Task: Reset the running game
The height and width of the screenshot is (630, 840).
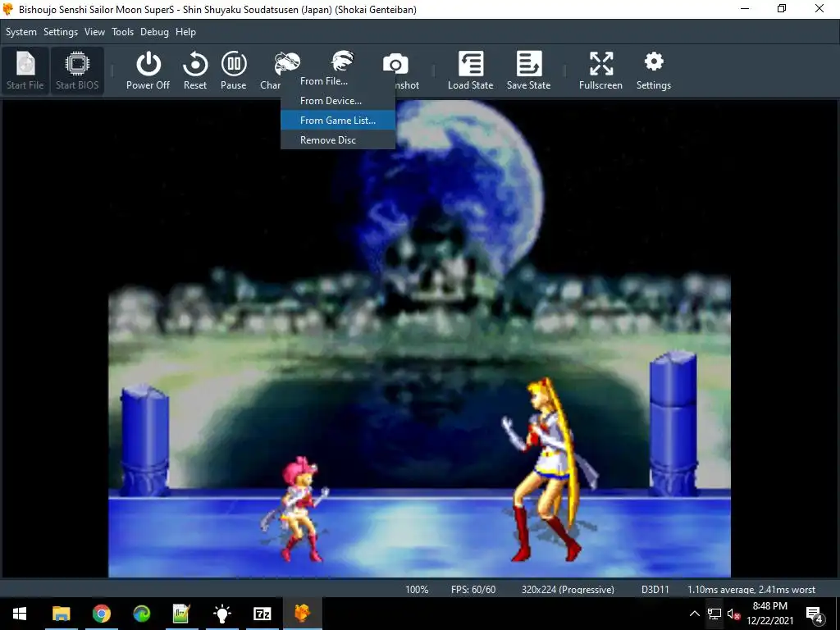Action: [195, 71]
